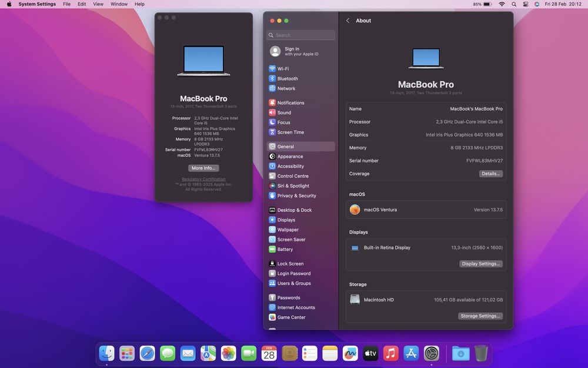
Task: Select Login Password
Action: 300,273
